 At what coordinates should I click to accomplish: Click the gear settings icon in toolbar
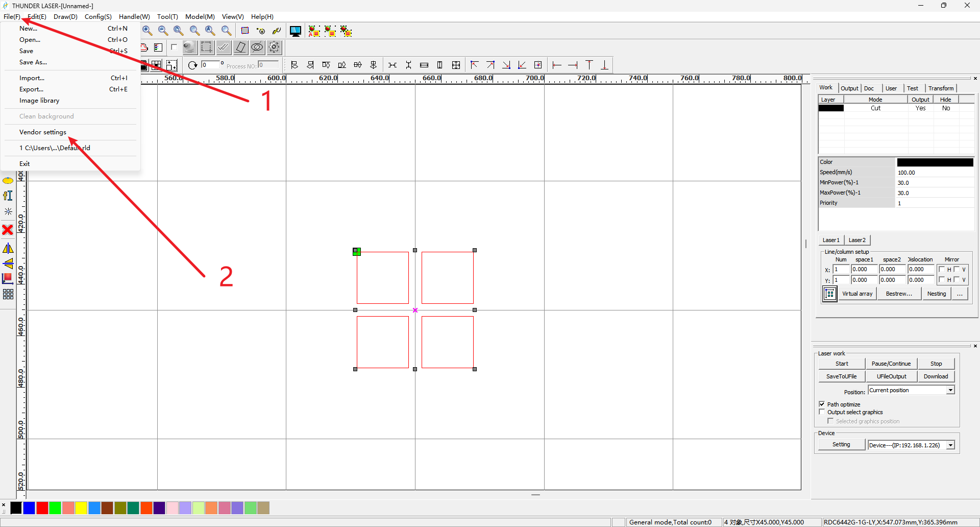point(274,47)
